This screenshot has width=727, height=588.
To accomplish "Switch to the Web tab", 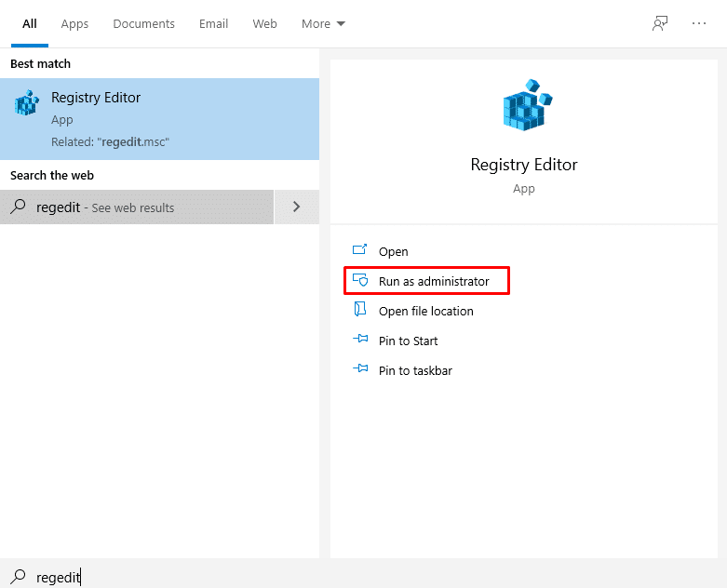I will pyautogui.click(x=264, y=24).
